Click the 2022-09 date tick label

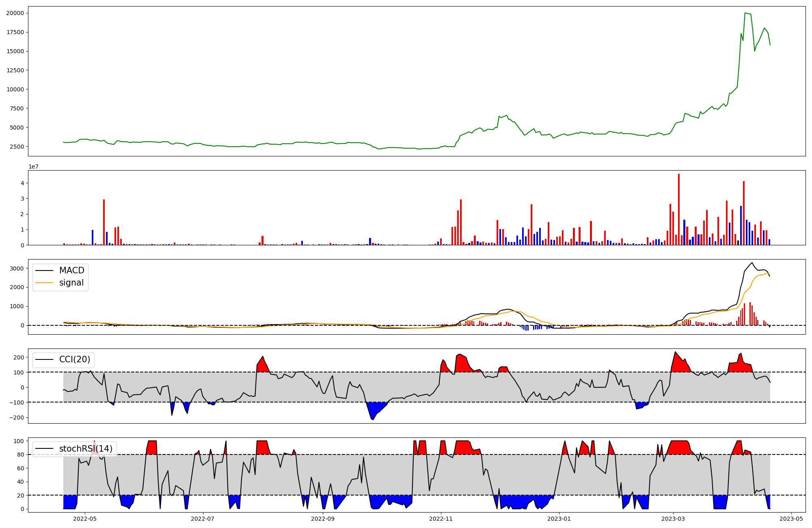point(323,518)
